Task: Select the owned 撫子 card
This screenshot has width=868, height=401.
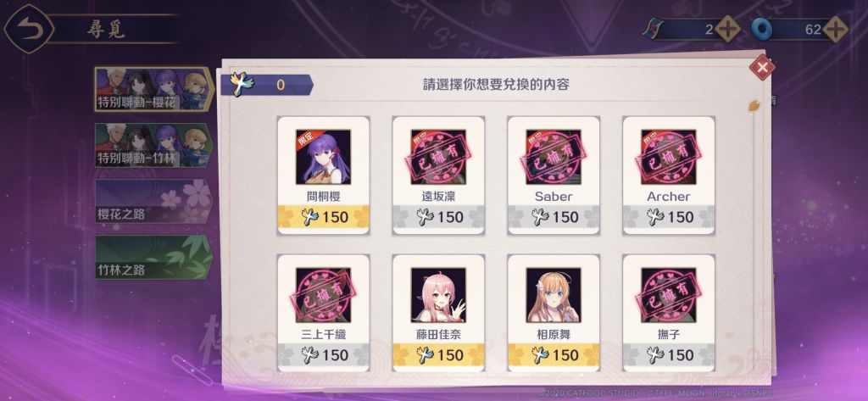Action: 669,313
